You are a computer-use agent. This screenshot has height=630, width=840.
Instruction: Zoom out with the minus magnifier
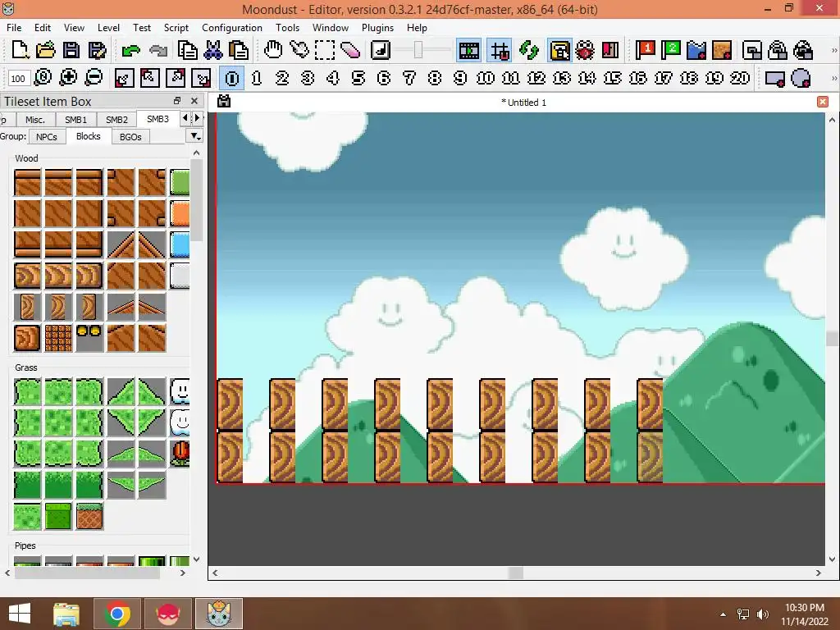pos(94,78)
